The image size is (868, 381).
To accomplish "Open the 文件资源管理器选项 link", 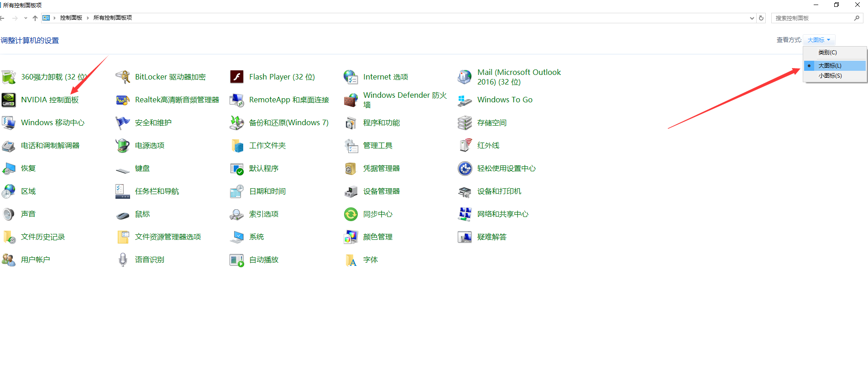I will 168,237.
